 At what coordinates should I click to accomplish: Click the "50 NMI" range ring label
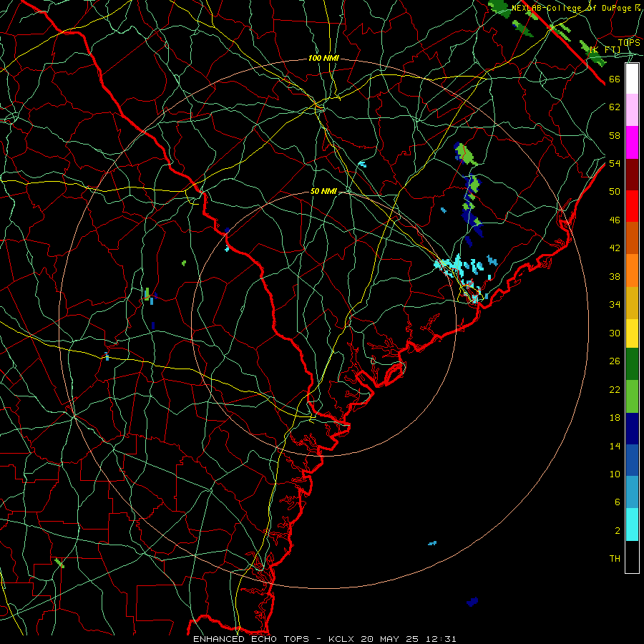tap(323, 191)
